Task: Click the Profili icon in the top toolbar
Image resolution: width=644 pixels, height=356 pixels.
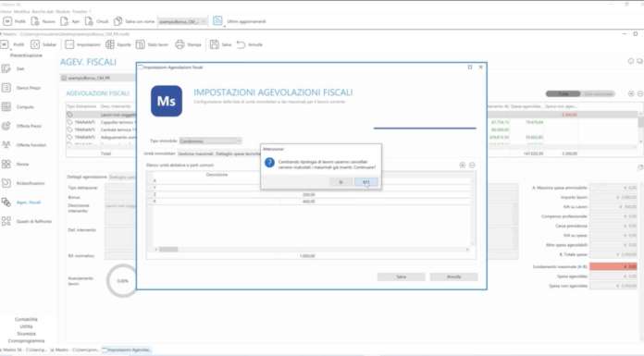Action: [x=7, y=21]
